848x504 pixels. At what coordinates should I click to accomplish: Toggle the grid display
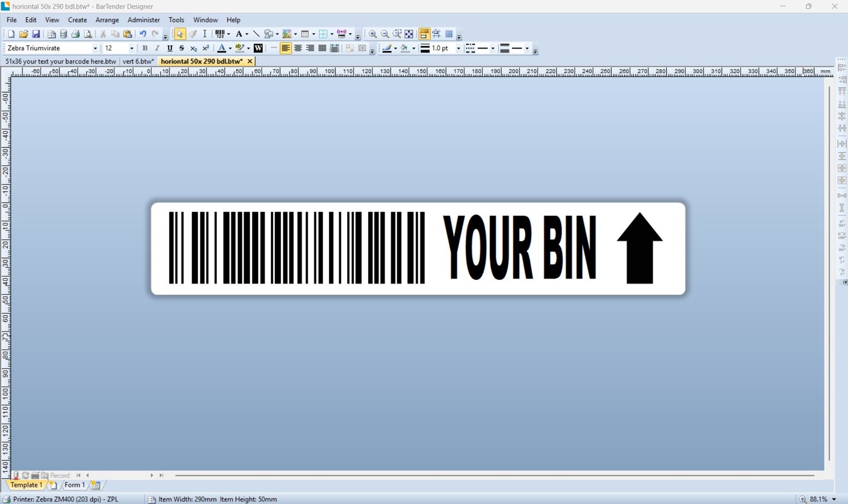[449, 34]
